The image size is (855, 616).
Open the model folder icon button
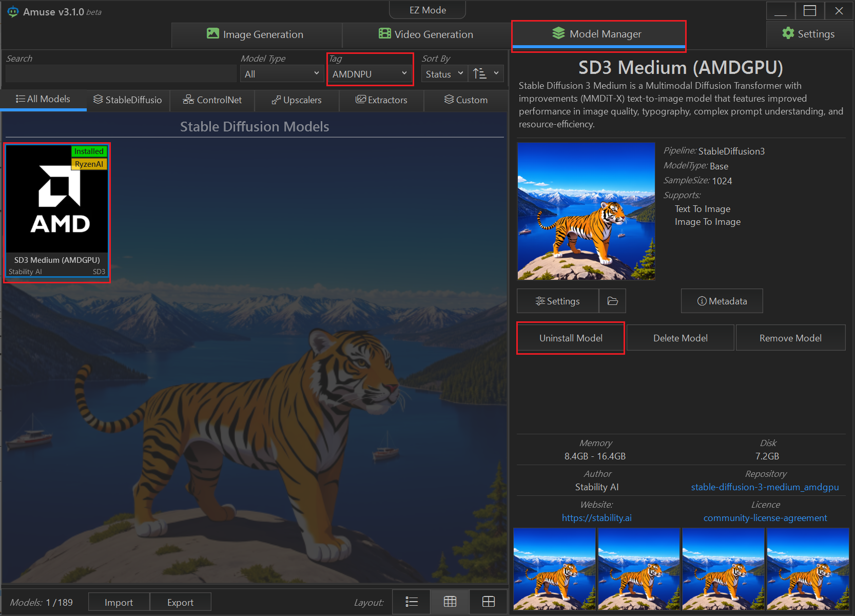click(612, 301)
